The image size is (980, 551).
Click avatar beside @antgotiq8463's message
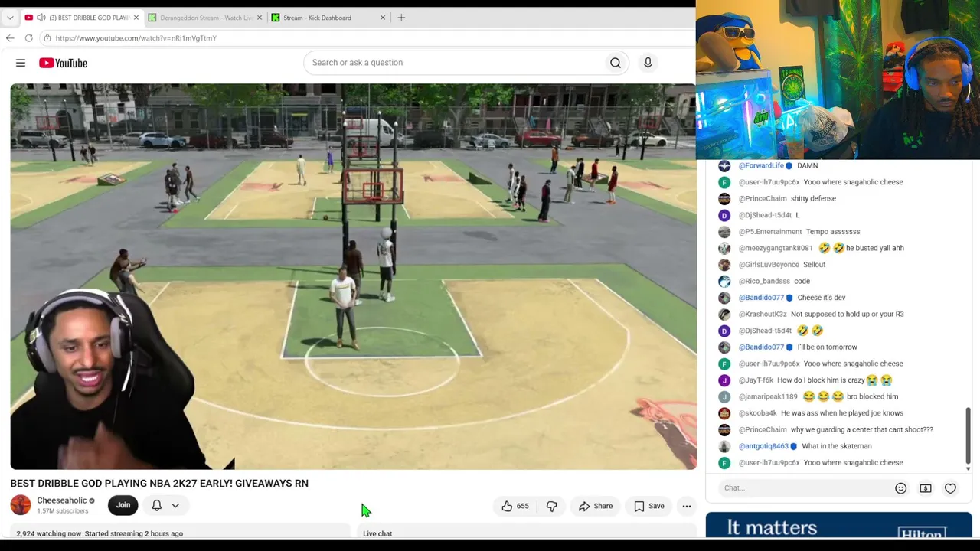(724, 446)
